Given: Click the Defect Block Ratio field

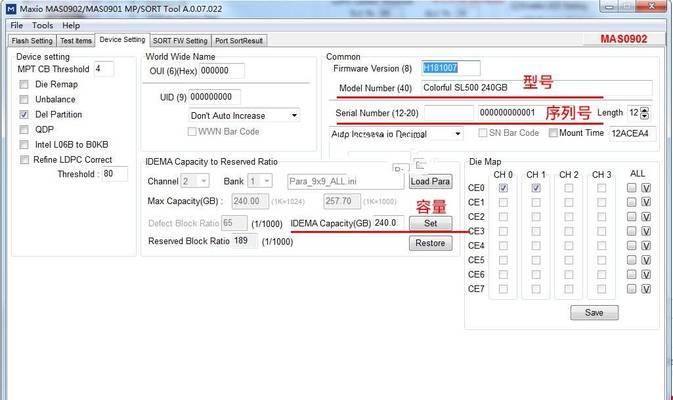Looking at the screenshot, I should 234,223.
